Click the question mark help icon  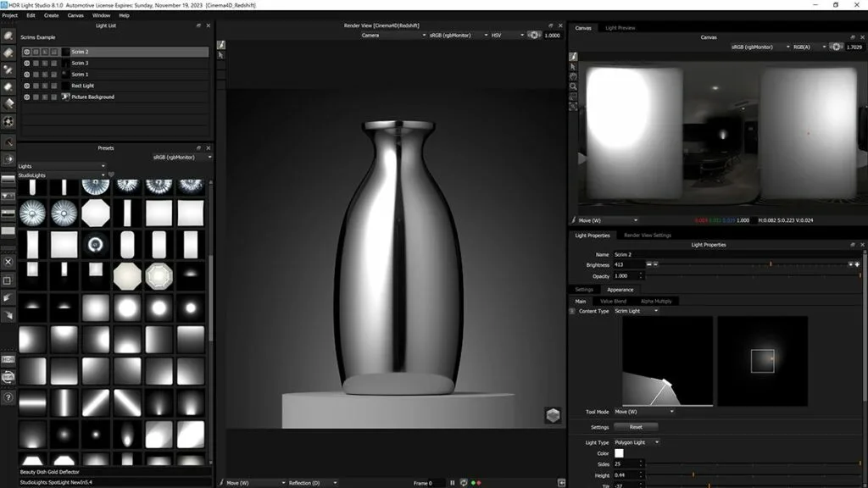[8, 397]
